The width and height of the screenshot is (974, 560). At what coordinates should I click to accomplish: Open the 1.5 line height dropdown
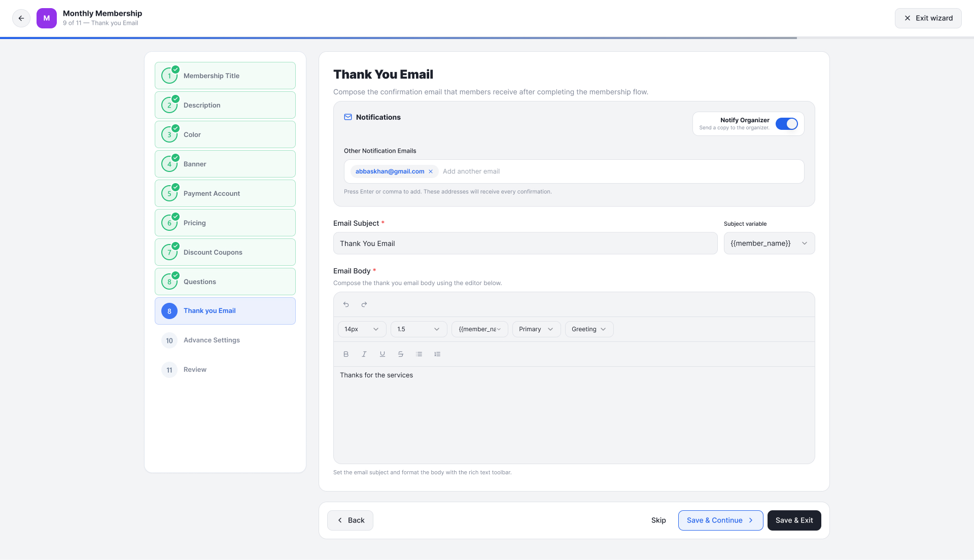[419, 329]
